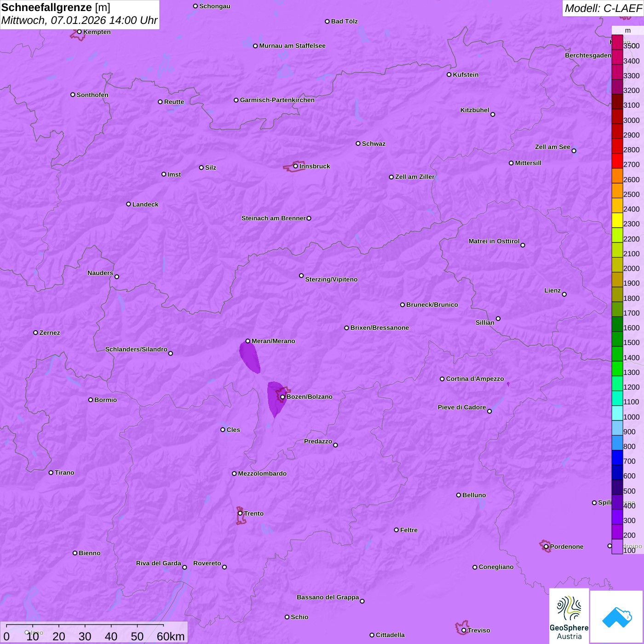Click the Reutte label
This screenshot has width=644, height=644.
pos(174,102)
